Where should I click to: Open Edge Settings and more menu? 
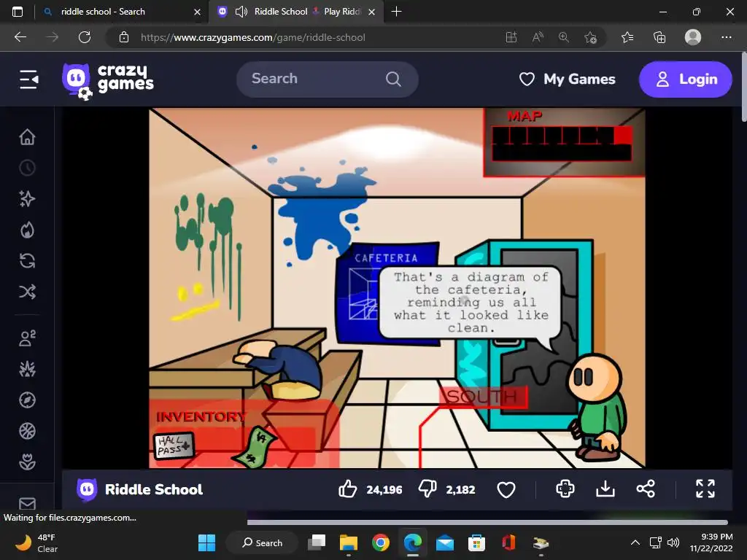tap(726, 37)
